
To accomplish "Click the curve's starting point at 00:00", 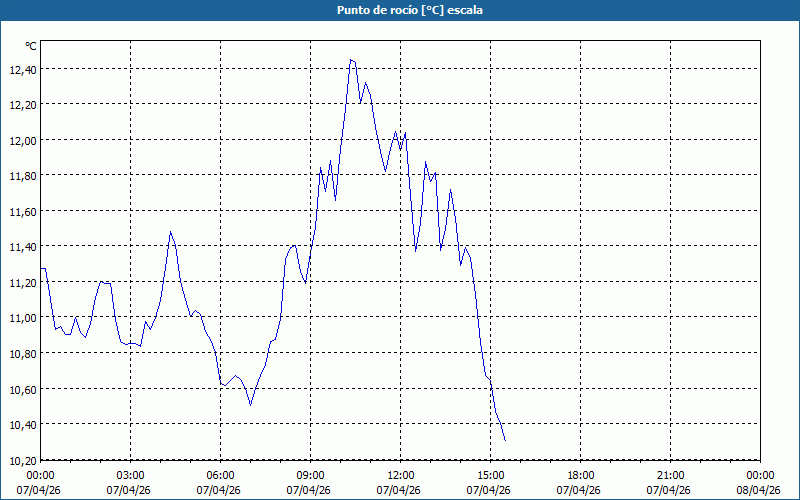I will (x=41, y=268).
